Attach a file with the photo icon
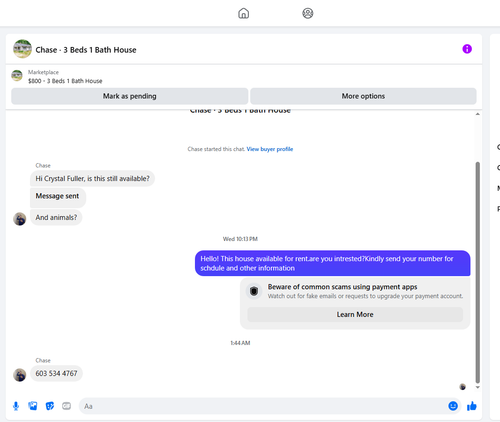Image resolution: width=500 pixels, height=422 pixels. pos(33,406)
